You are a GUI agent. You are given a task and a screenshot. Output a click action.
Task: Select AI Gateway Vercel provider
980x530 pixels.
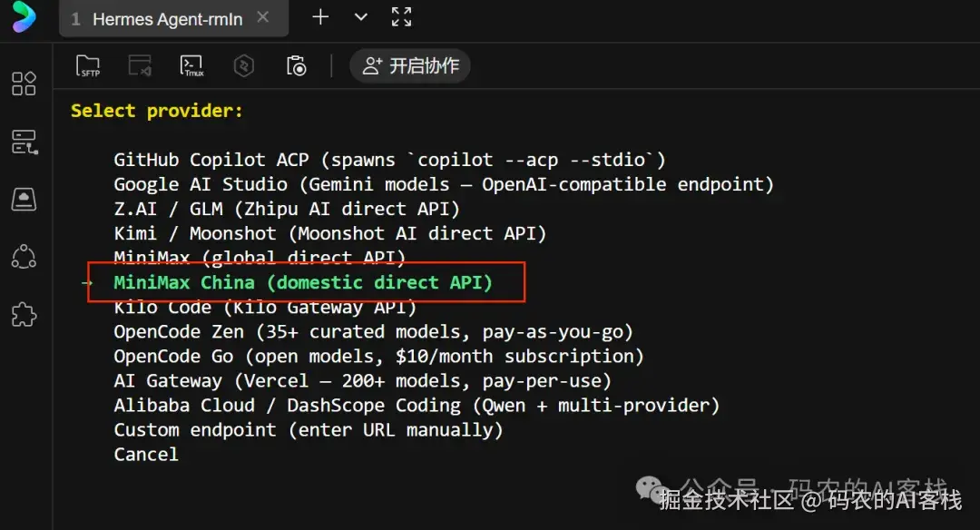tap(362, 380)
